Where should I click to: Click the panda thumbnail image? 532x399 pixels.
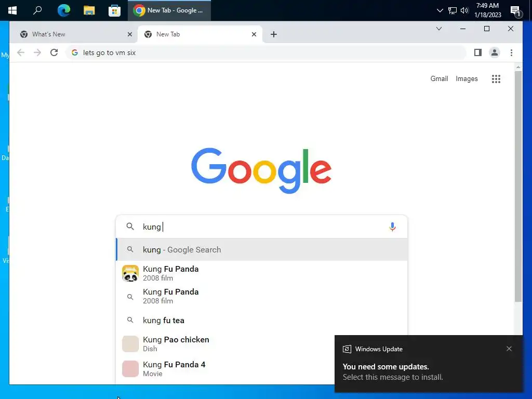[x=130, y=273]
